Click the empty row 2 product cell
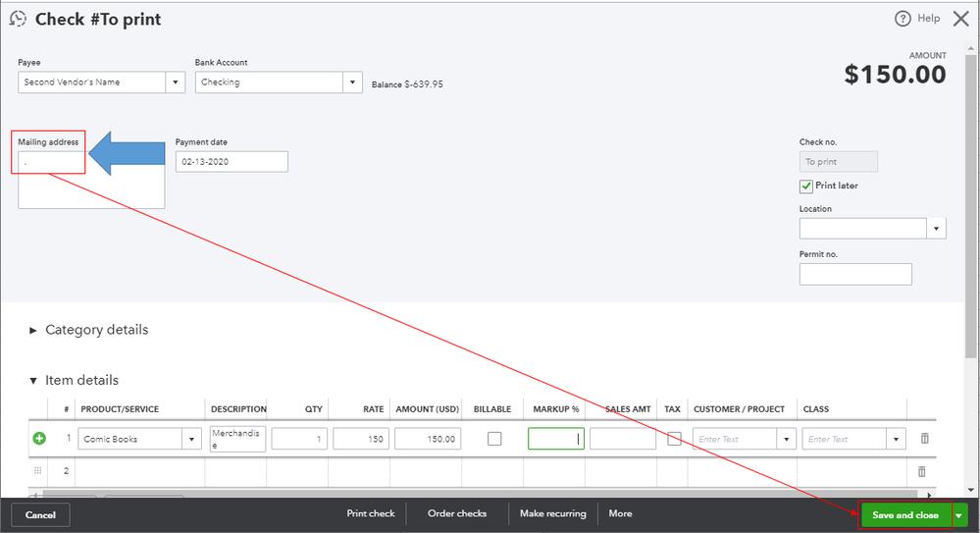Viewport: 980px width, 533px height. 140,471
